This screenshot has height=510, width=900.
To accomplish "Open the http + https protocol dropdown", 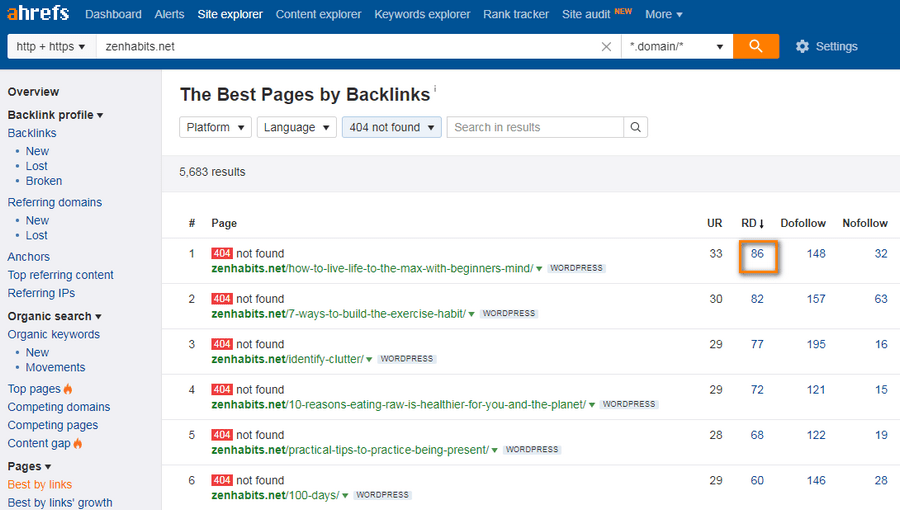I will (x=51, y=46).
